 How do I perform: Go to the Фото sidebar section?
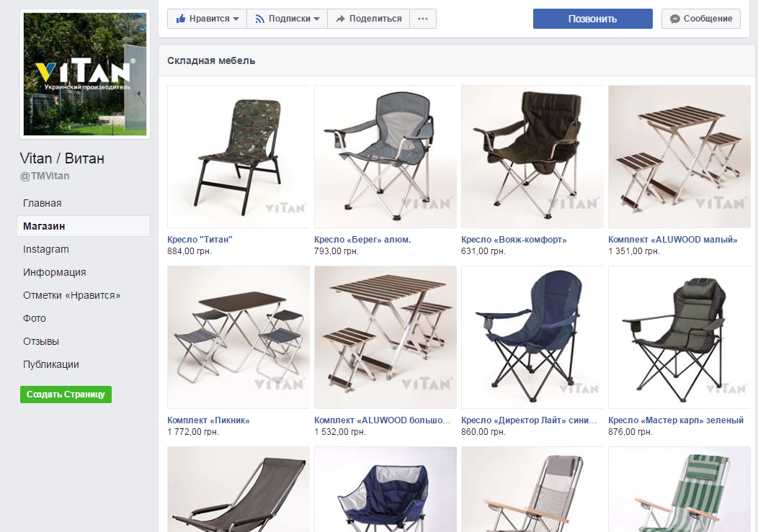point(35,318)
